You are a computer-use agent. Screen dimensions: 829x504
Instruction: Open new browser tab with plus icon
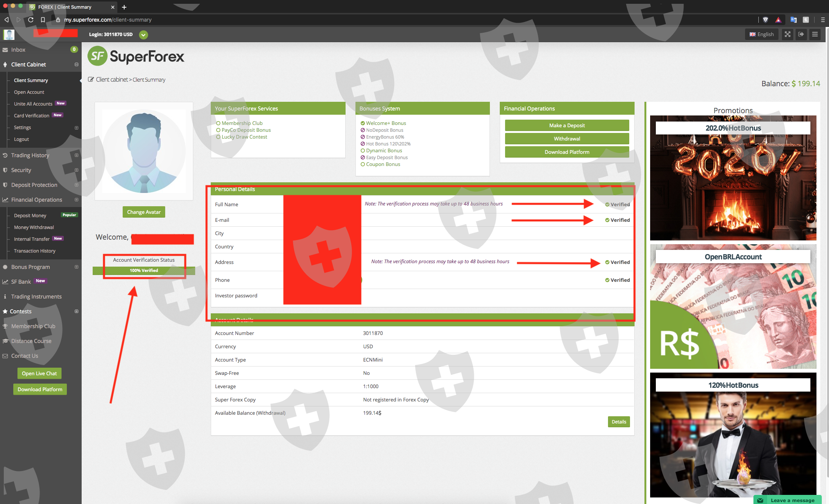pyautogui.click(x=124, y=7)
